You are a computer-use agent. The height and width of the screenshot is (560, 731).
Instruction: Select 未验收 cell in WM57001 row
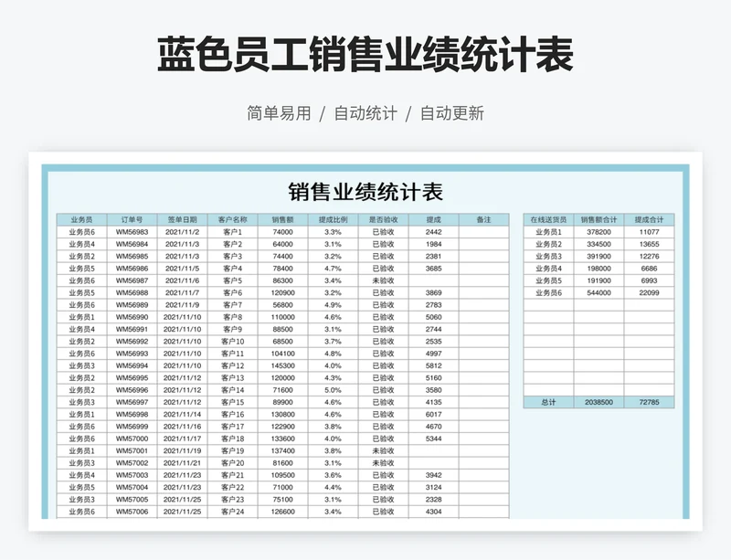[x=383, y=450]
